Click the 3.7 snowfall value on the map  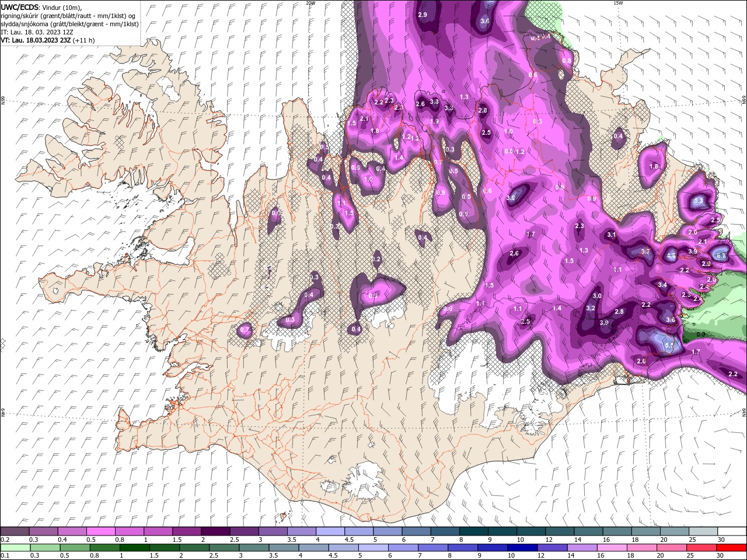tap(645, 251)
